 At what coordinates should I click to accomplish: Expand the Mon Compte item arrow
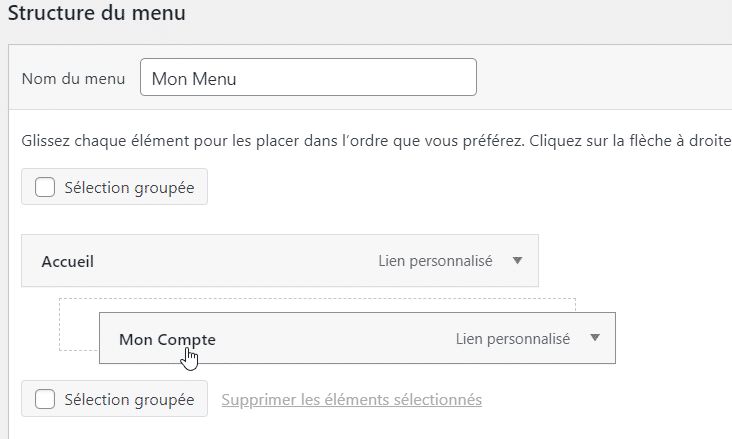coord(594,338)
